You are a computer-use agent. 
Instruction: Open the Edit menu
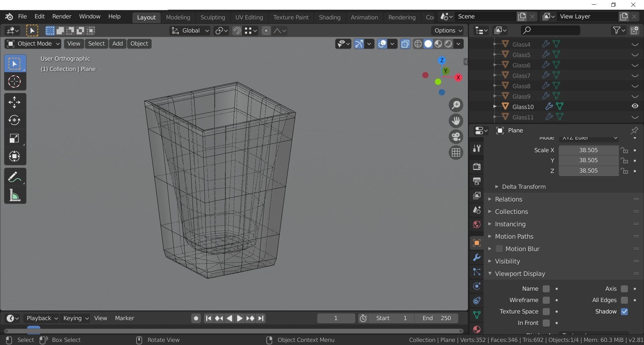coord(40,16)
